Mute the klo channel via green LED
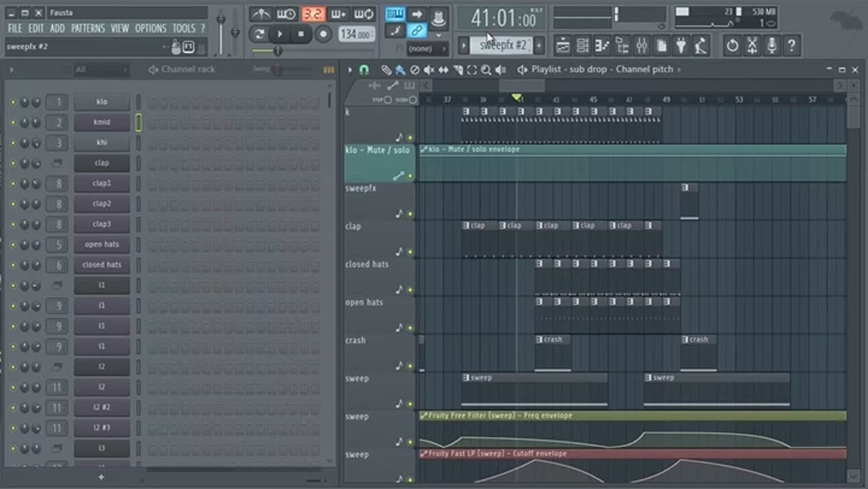 pyautogui.click(x=13, y=102)
